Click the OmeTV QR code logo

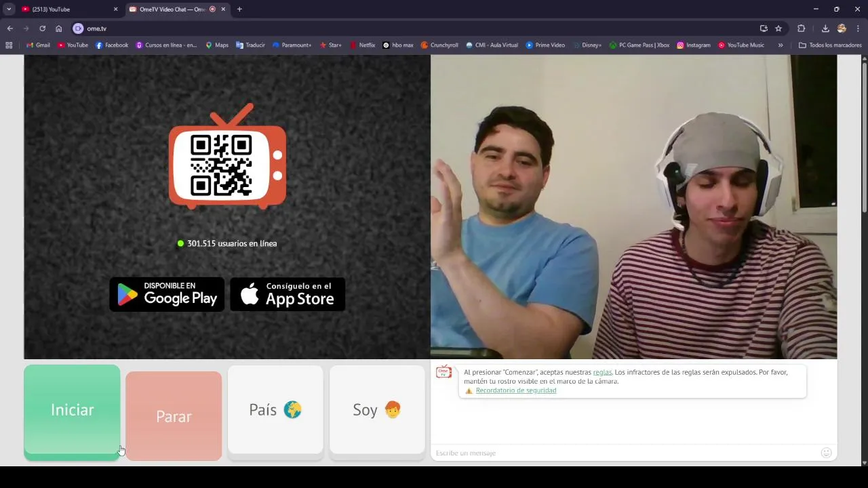pyautogui.click(x=227, y=157)
